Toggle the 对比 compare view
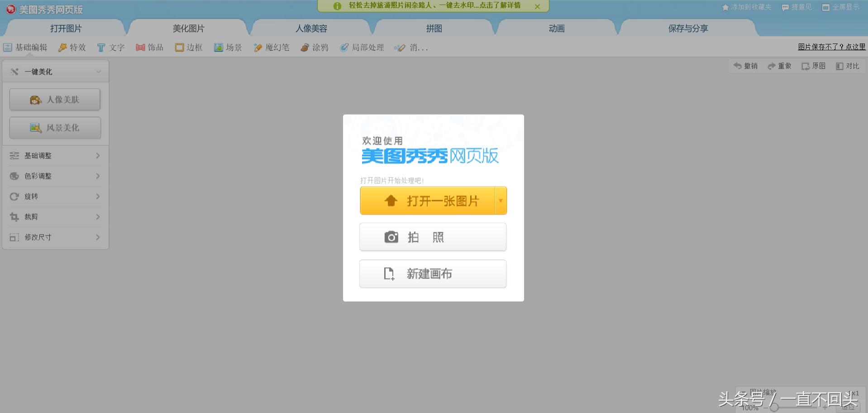The height and width of the screenshot is (413, 868). tap(848, 66)
